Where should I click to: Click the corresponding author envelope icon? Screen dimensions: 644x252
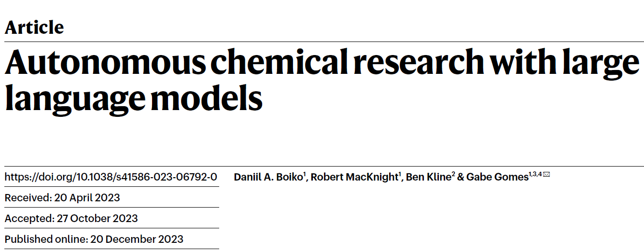(546, 175)
